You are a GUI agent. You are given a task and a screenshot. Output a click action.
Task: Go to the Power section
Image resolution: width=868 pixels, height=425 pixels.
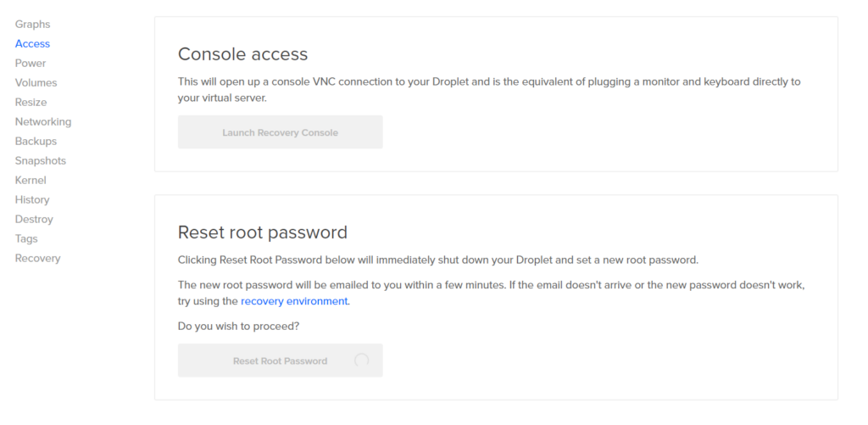[x=31, y=63]
